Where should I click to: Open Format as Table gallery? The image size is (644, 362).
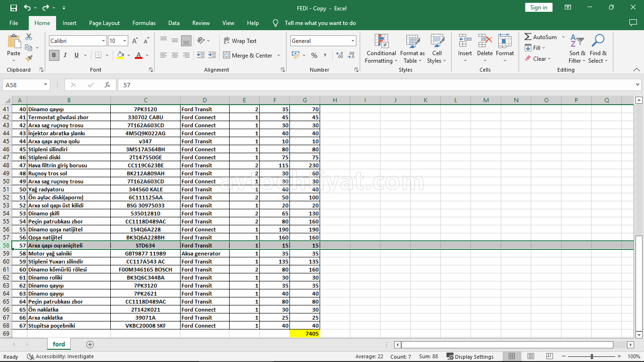point(413,49)
